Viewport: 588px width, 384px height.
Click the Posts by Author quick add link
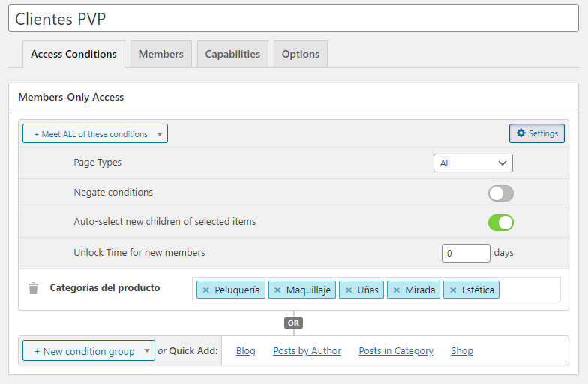click(307, 351)
